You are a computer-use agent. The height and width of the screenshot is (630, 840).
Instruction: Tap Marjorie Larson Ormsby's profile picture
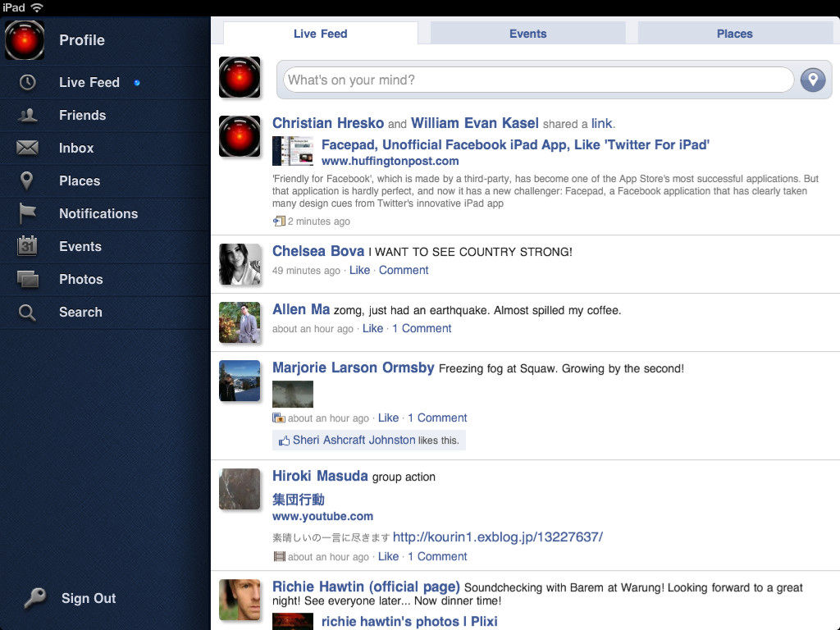(240, 381)
